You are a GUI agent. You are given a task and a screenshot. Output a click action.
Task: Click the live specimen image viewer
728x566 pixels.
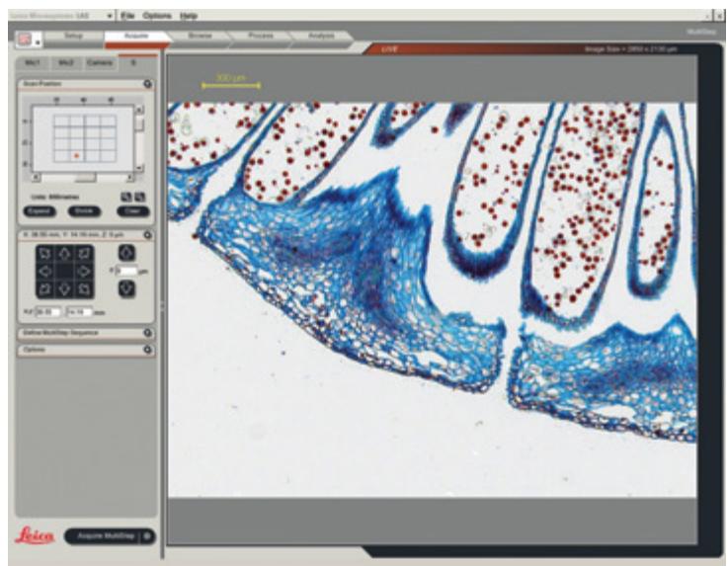pyautogui.click(x=432, y=300)
